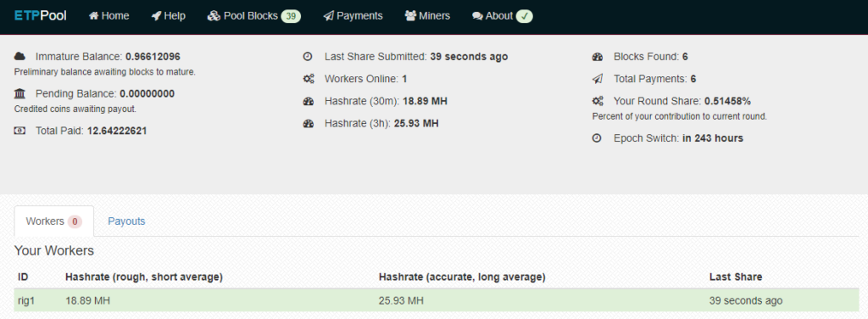868x319 pixels.
Task: Open the Home page
Action: point(109,16)
